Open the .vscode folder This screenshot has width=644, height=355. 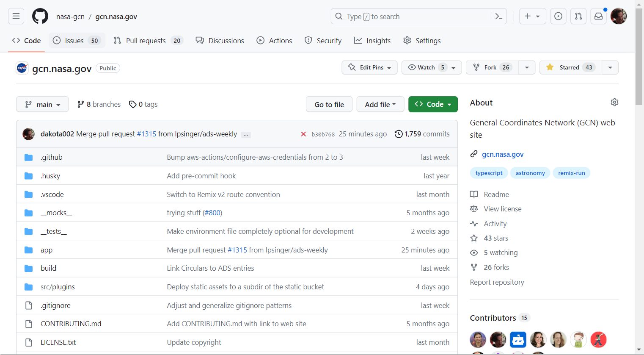click(x=52, y=194)
